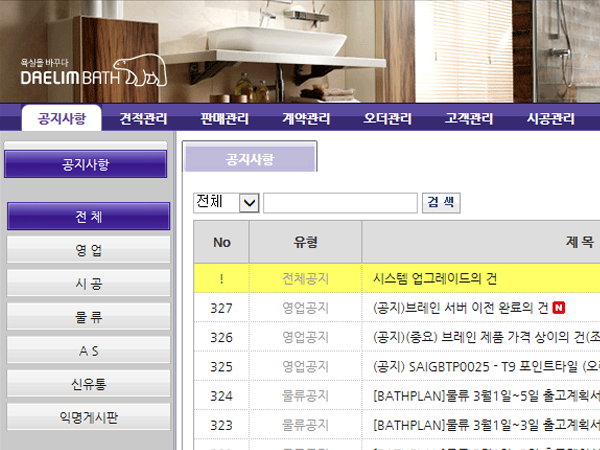The height and width of the screenshot is (450, 600).
Task: Select the 신유통 sidebar category
Action: (x=88, y=383)
